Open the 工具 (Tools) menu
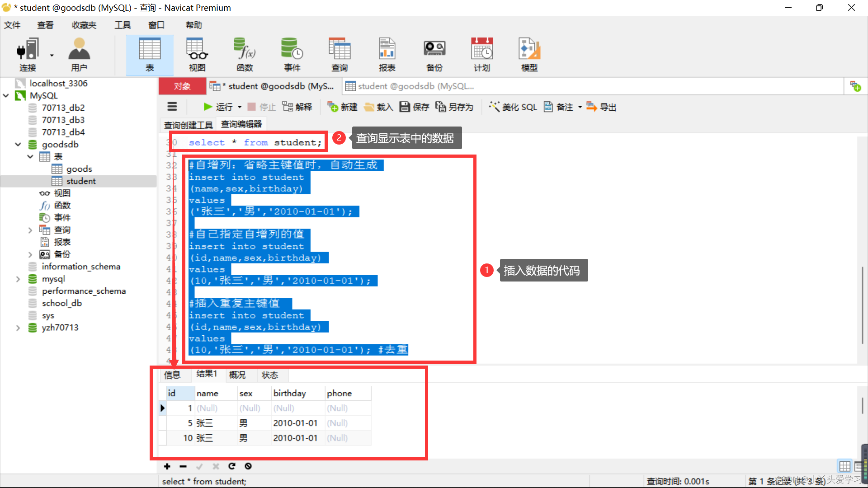This screenshot has height=488, width=868. [x=123, y=25]
